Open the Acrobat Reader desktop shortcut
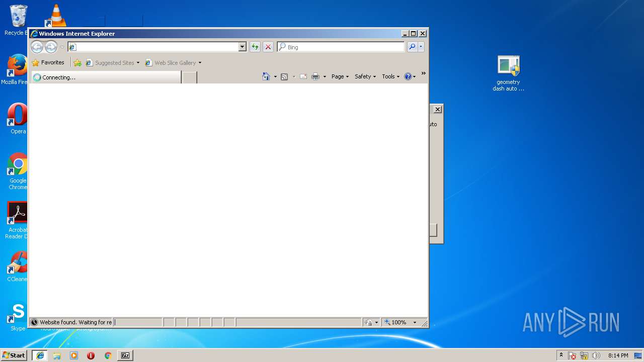Viewport: 644px width, 362px height. pyautogui.click(x=17, y=220)
